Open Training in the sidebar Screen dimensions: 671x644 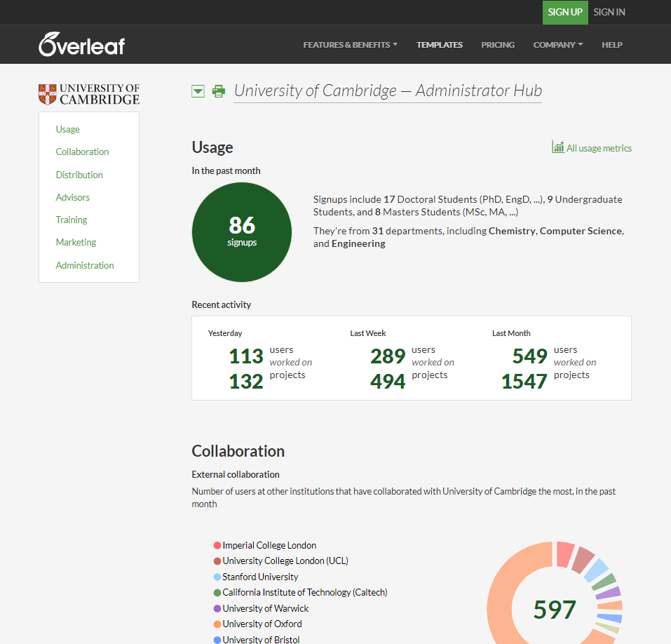point(72,220)
